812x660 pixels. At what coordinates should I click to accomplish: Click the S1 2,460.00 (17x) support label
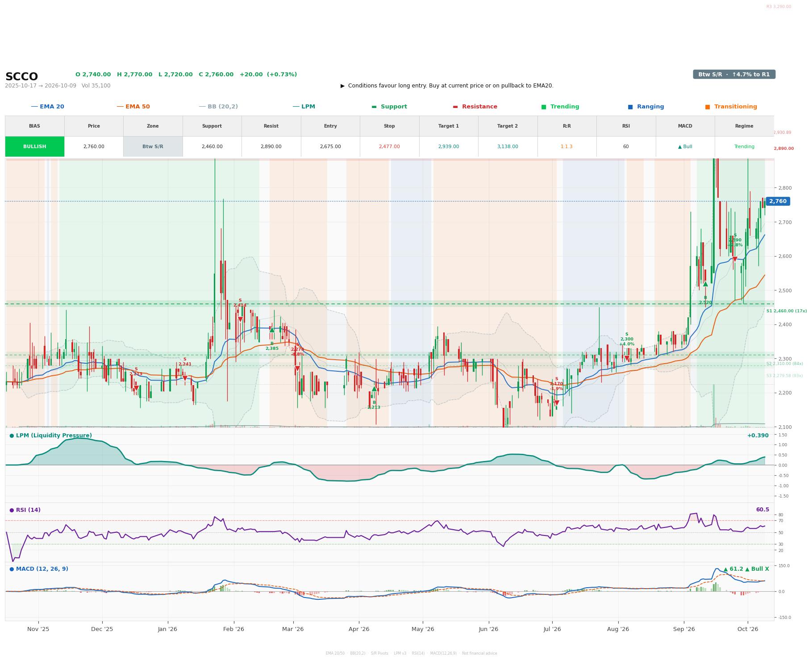click(787, 311)
